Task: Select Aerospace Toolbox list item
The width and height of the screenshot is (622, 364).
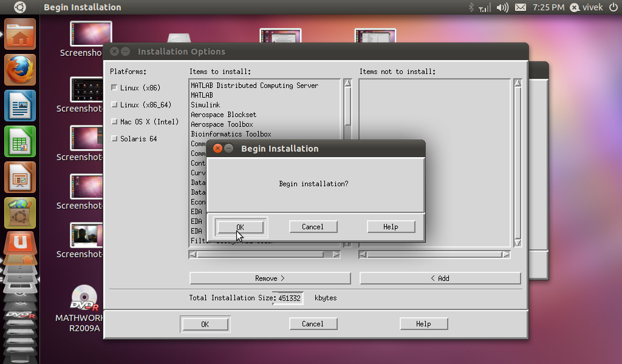Action: point(222,124)
